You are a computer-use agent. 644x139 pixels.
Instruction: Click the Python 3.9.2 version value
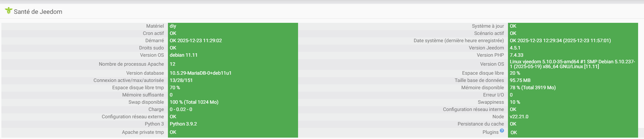(x=183, y=124)
